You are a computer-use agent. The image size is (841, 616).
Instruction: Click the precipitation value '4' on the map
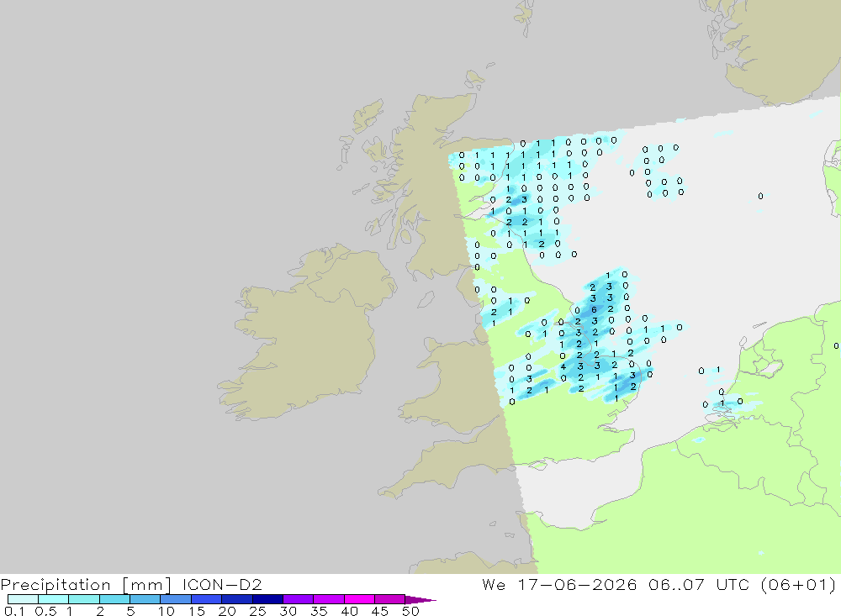[x=563, y=366]
